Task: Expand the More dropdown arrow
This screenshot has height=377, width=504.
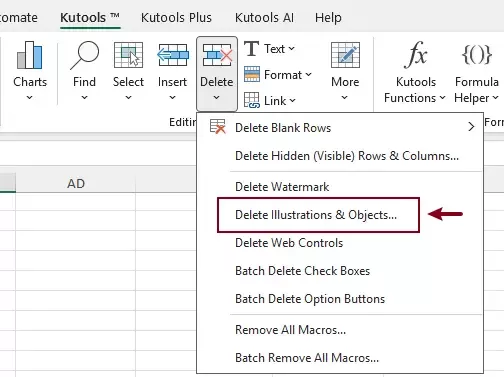Action: (345, 97)
